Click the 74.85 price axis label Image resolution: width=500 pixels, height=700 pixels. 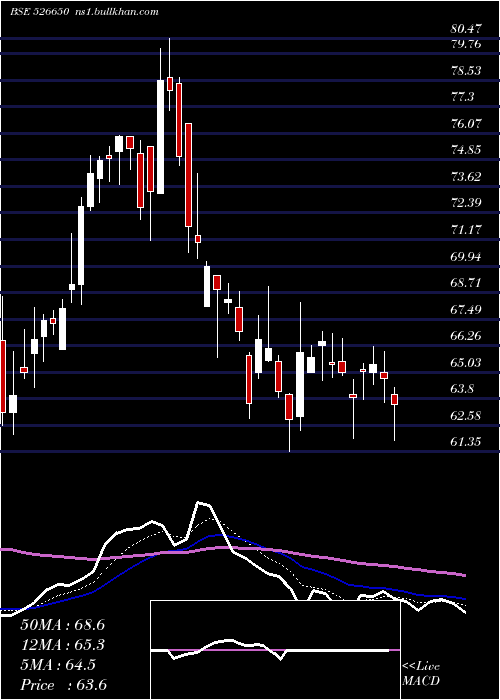467,150
